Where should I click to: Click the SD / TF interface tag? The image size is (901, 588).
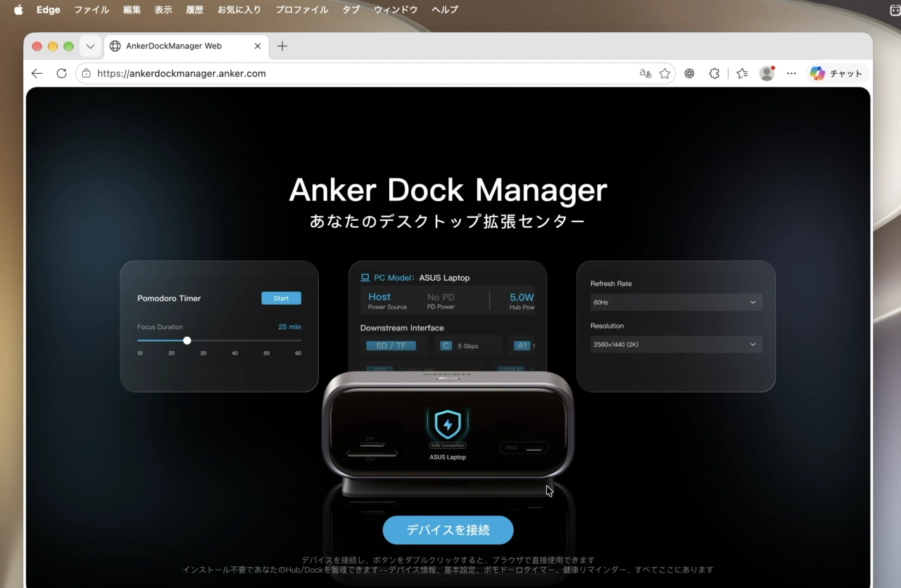[x=391, y=346]
